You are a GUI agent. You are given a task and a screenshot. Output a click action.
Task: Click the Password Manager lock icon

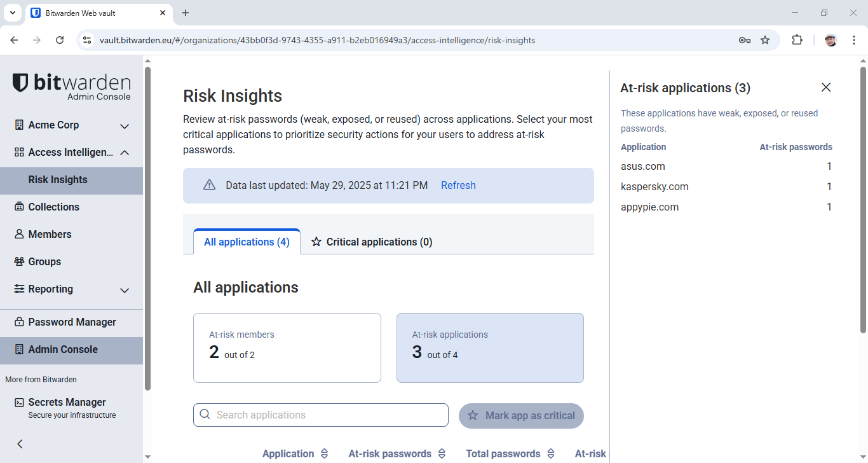pyautogui.click(x=19, y=322)
